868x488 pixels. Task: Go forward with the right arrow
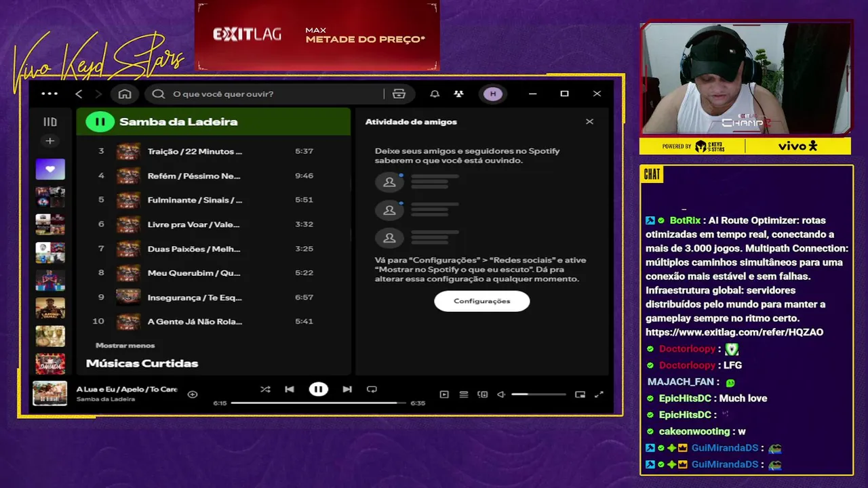[99, 94]
